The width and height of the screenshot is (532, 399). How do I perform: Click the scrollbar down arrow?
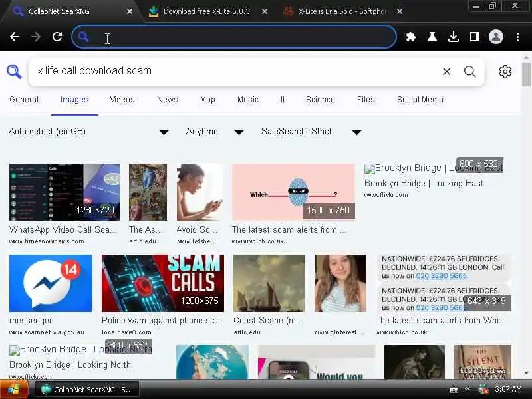point(526,373)
